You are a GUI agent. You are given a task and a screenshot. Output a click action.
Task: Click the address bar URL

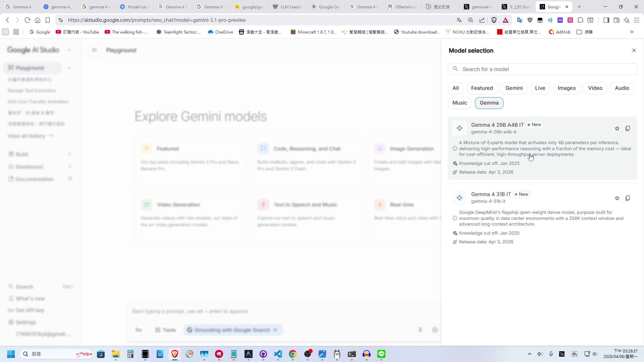point(157,20)
